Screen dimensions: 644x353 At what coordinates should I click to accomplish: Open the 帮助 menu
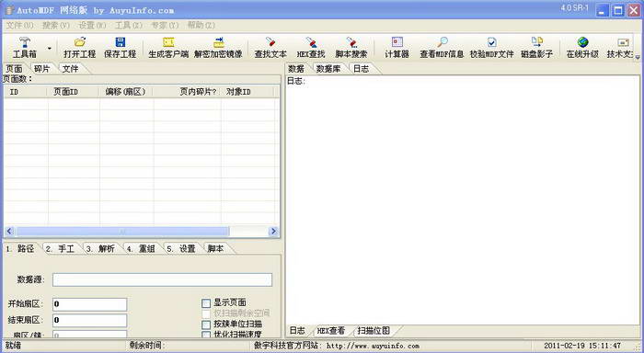click(x=201, y=25)
